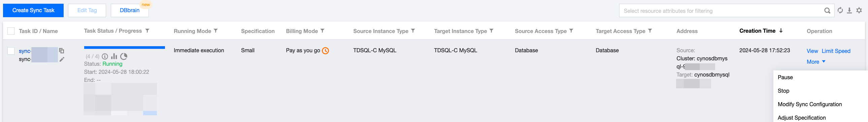Screen dimensions: 868x122
Task: Edit the sync task name pencil
Action: click(x=62, y=59)
